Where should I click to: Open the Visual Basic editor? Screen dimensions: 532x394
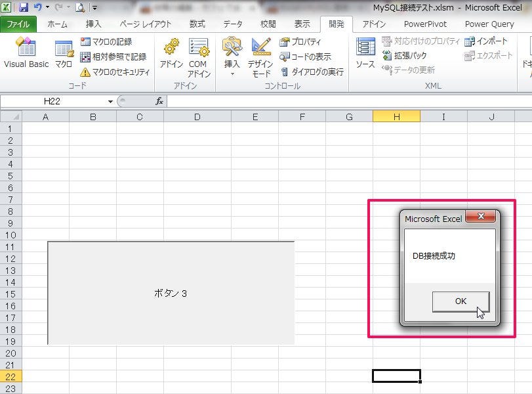(26, 56)
